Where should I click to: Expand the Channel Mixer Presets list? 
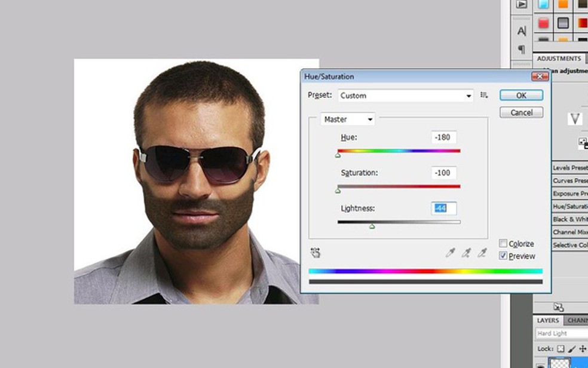pyautogui.click(x=570, y=232)
